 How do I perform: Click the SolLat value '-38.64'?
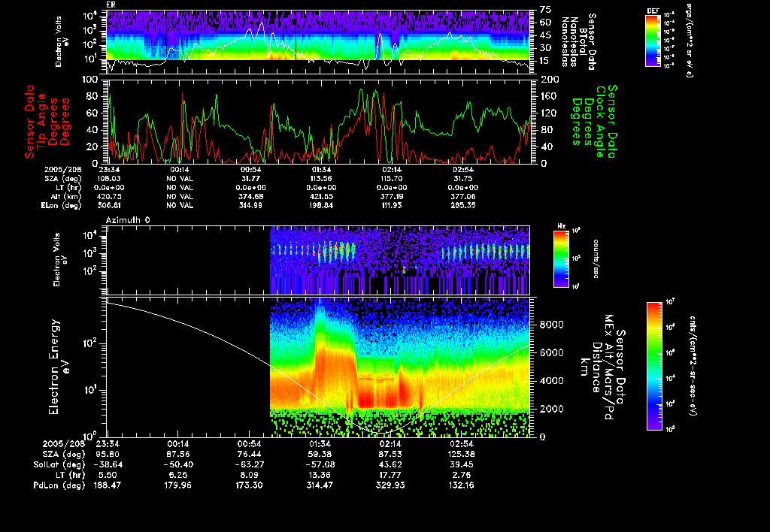pyautogui.click(x=108, y=465)
